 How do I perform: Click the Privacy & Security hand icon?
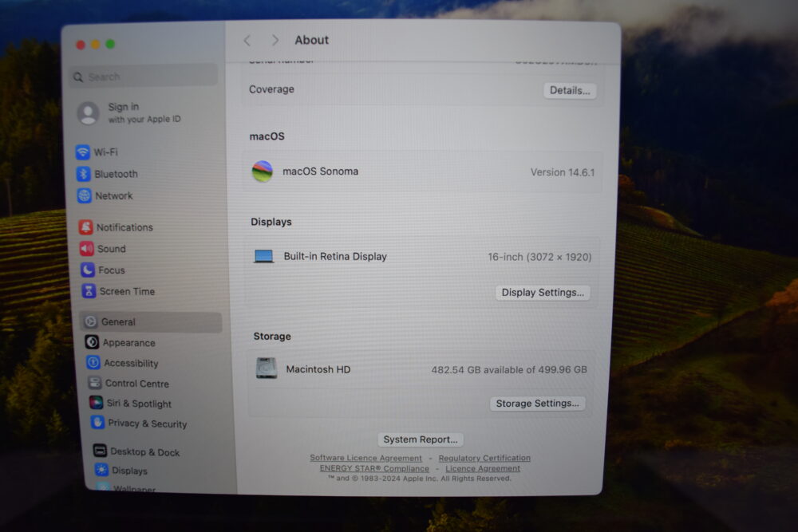pos(97,422)
